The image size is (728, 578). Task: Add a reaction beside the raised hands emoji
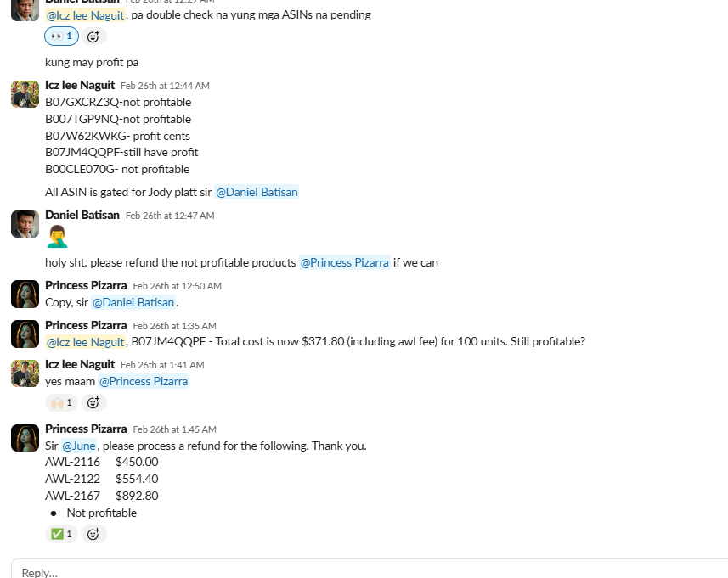click(x=93, y=403)
